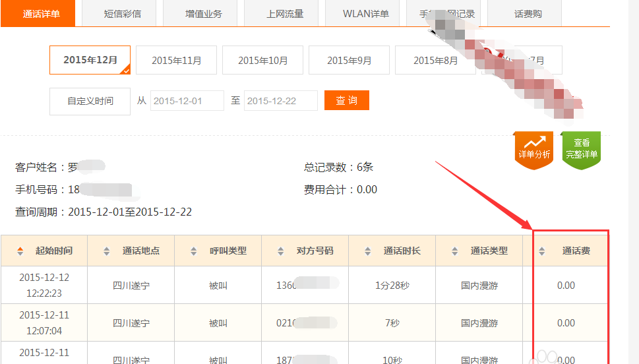
Task: Open the 上网流量 tab
Action: coord(285,14)
